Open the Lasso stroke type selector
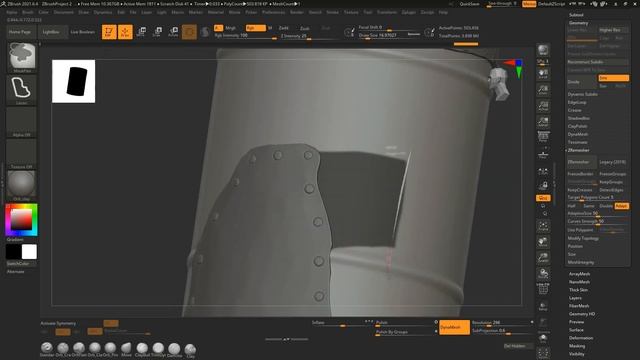This screenshot has width=640, height=360. pyautogui.click(x=22, y=89)
